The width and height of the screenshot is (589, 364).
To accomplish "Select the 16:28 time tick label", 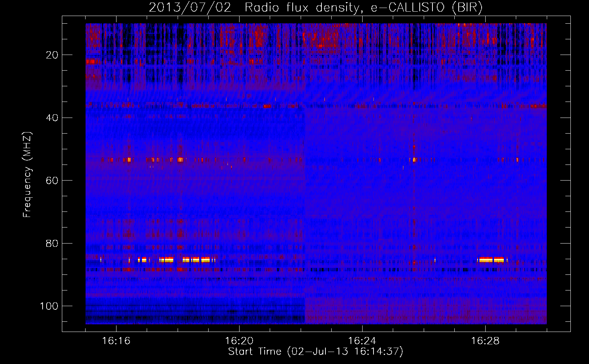I will pos(485,341).
